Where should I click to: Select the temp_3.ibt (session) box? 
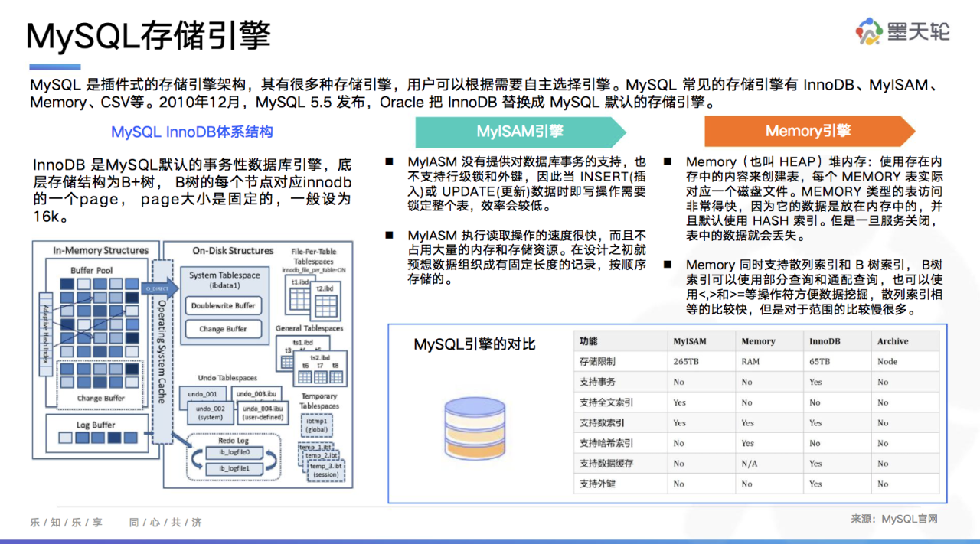pos(325,470)
